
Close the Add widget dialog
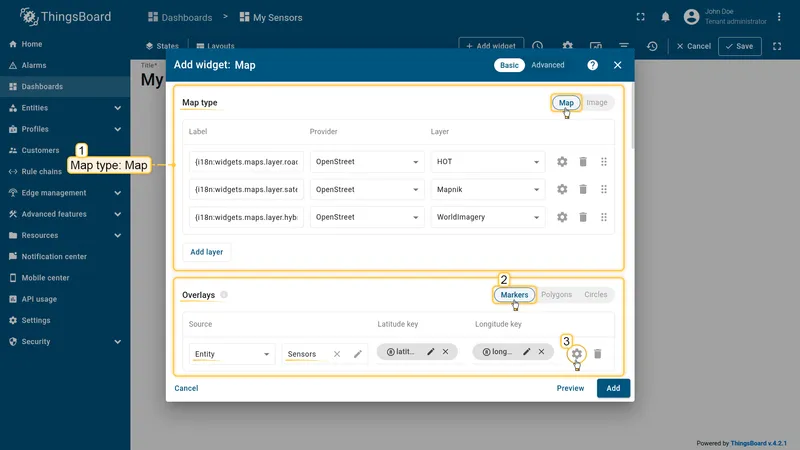tap(617, 65)
